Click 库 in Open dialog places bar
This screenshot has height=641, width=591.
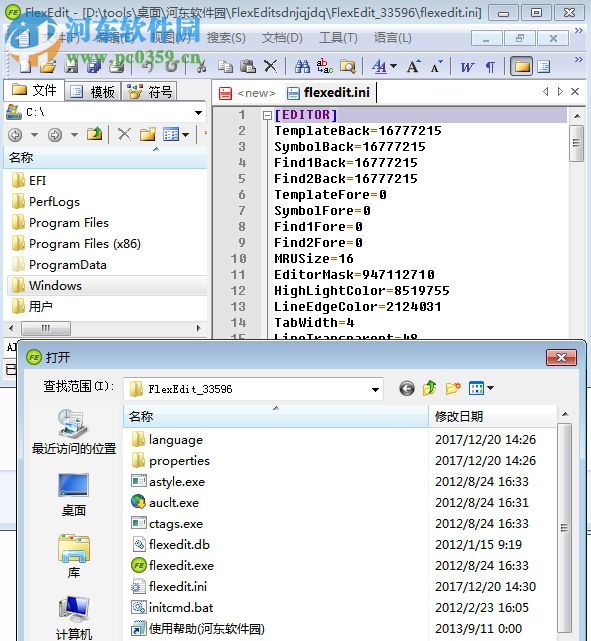(74, 557)
